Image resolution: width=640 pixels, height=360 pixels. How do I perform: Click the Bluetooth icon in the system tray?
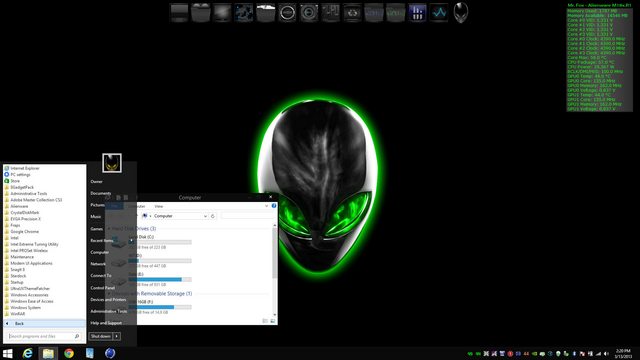coord(574,353)
